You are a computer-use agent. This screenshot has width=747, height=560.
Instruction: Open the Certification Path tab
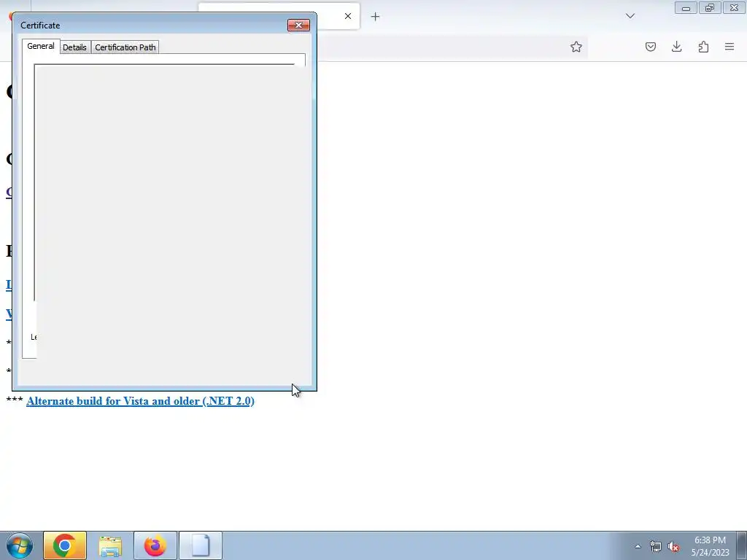[x=125, y=47]
